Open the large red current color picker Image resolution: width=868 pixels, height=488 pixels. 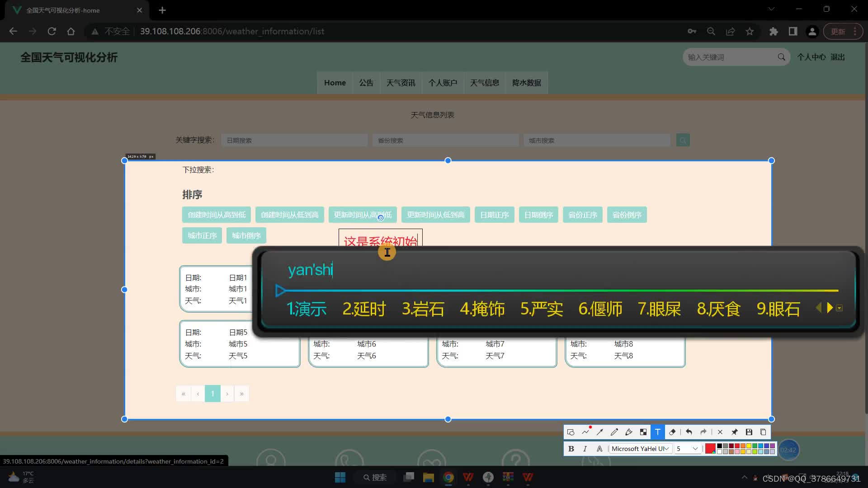(x=710, y=449)
